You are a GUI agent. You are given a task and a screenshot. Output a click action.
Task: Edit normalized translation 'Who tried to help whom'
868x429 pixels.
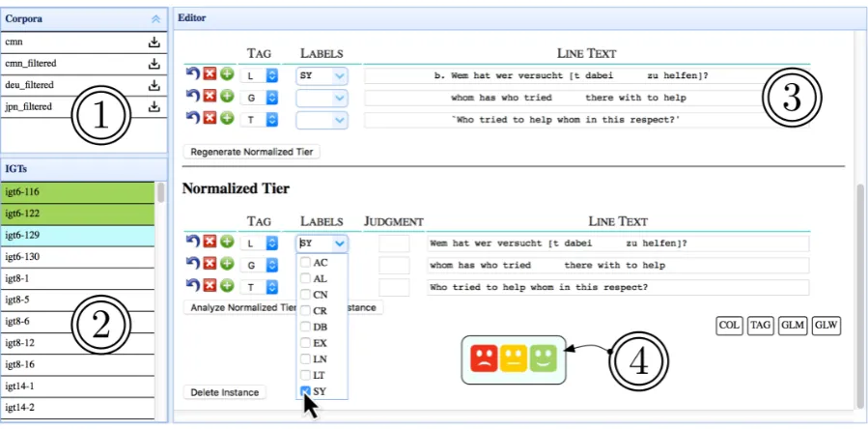click(x=618, y=288)
